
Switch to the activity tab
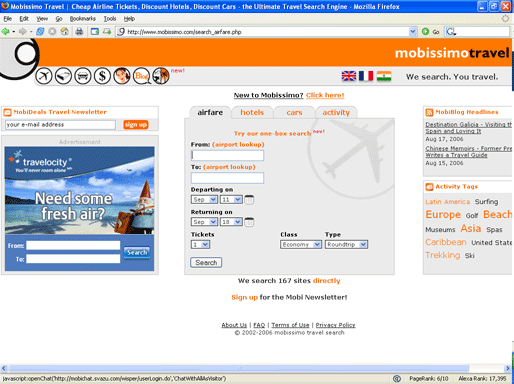tap(336, 112)
